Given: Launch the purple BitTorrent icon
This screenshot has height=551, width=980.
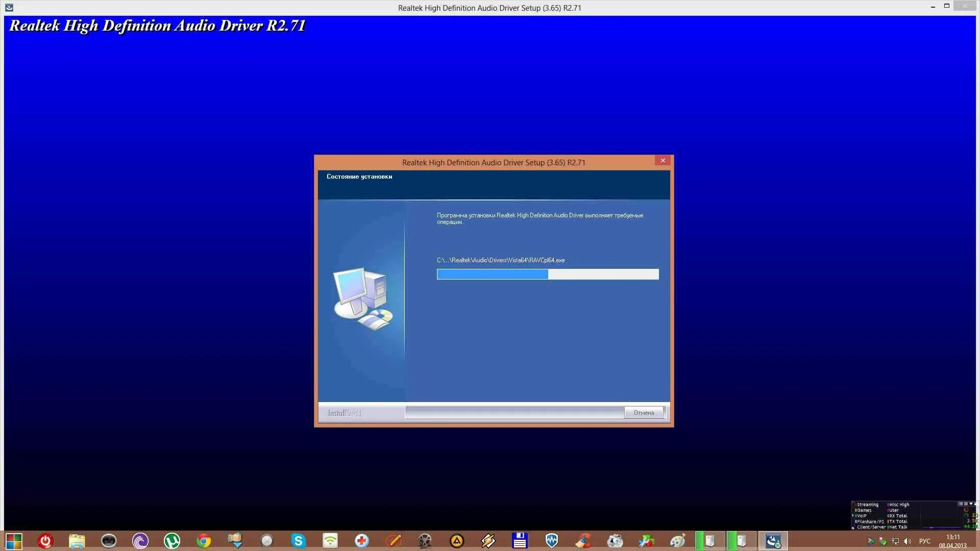Looking at the screenshot, I should 140,541.
